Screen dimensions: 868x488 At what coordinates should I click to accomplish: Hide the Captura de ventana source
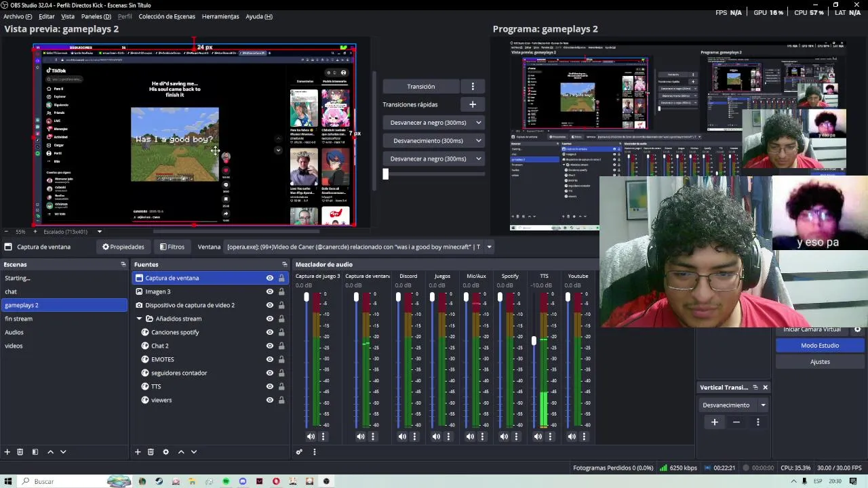(x=270, y=278)
